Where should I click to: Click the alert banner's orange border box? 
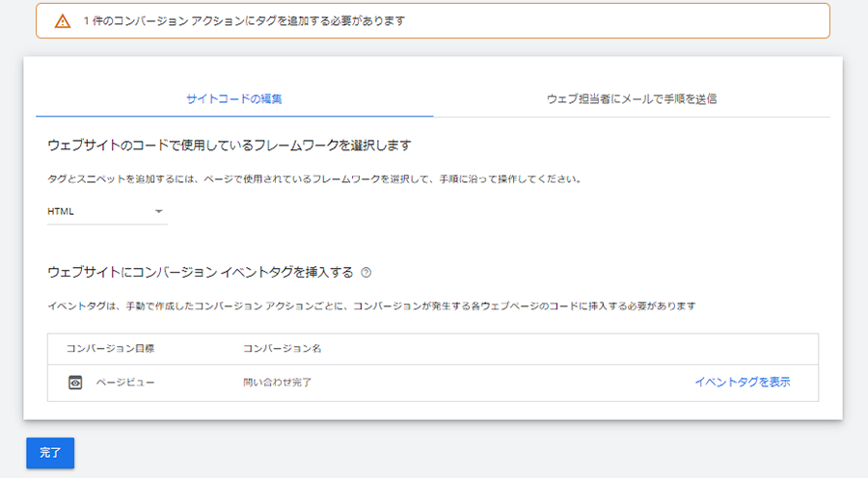point(433,21)
